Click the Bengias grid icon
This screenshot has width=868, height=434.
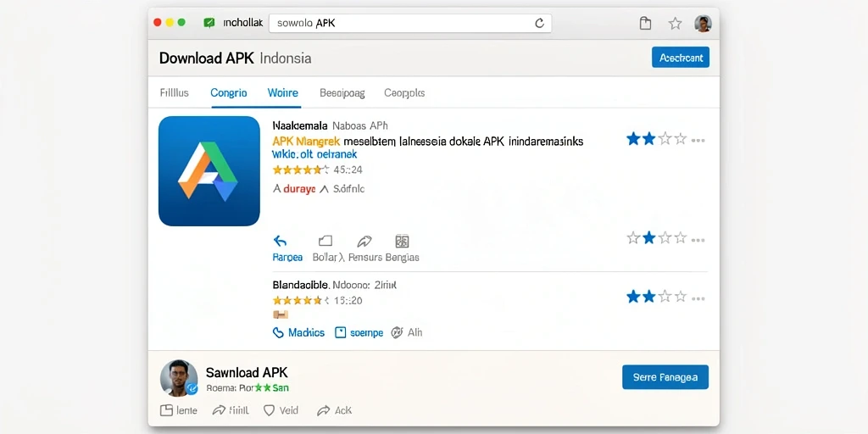[x=402, y=242]
